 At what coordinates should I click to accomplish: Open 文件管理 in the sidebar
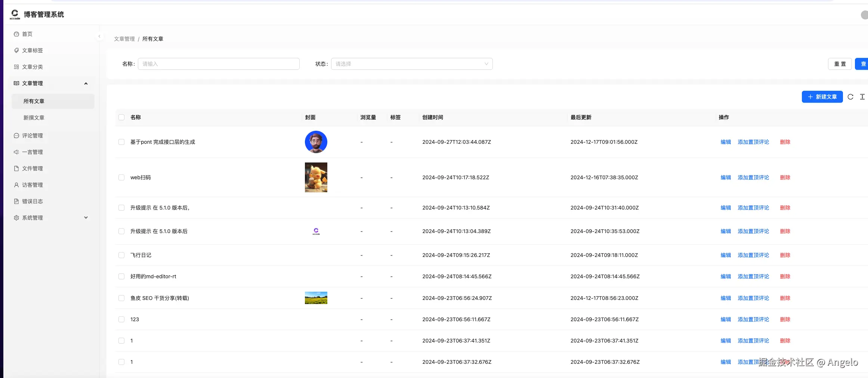pos(52,168)
